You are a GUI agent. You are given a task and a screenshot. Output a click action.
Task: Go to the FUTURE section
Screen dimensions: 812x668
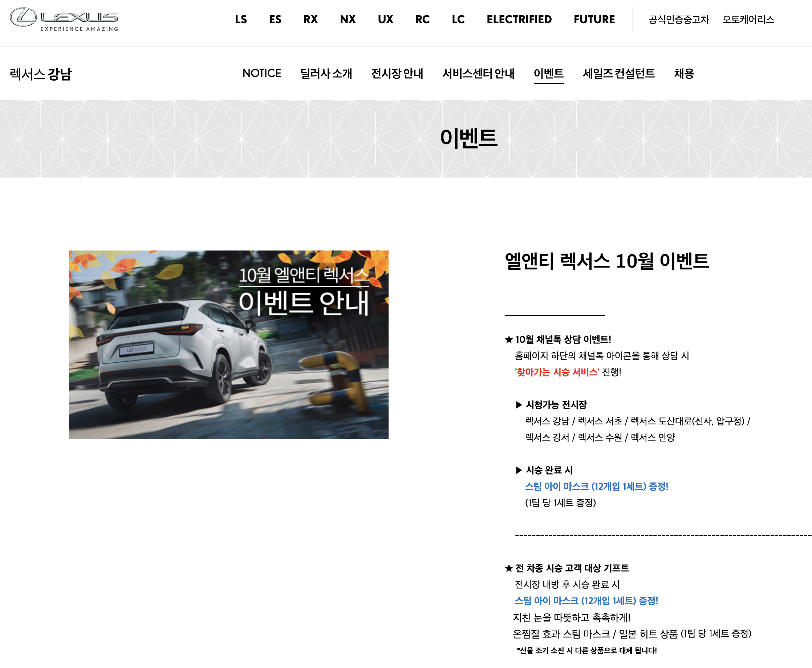pyautogui.click(x=594, y=19)
